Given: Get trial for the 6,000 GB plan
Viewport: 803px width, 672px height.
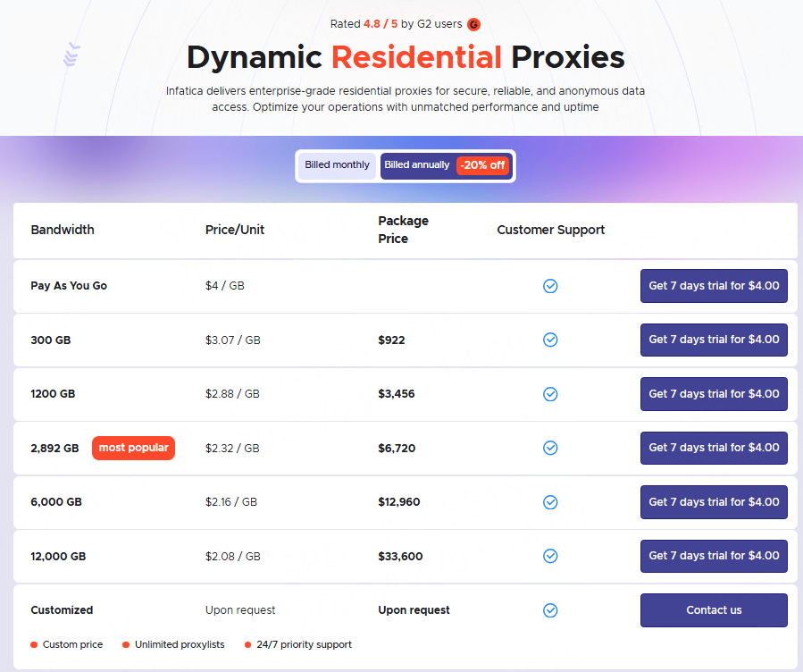Looking at the screenshot, I should click(x=714, y=502).
